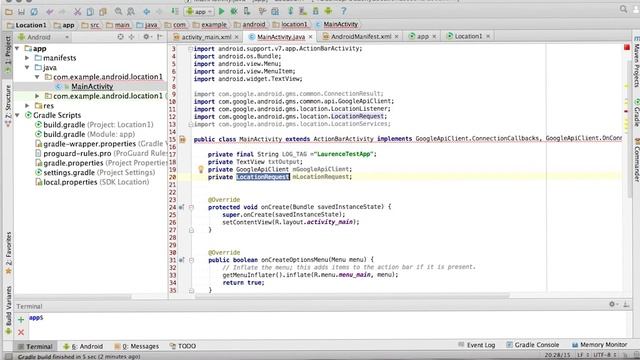Expand the second com.example.android.location1 package
The height and width of the screenshot is (360, 640).
tap(37, 96)
